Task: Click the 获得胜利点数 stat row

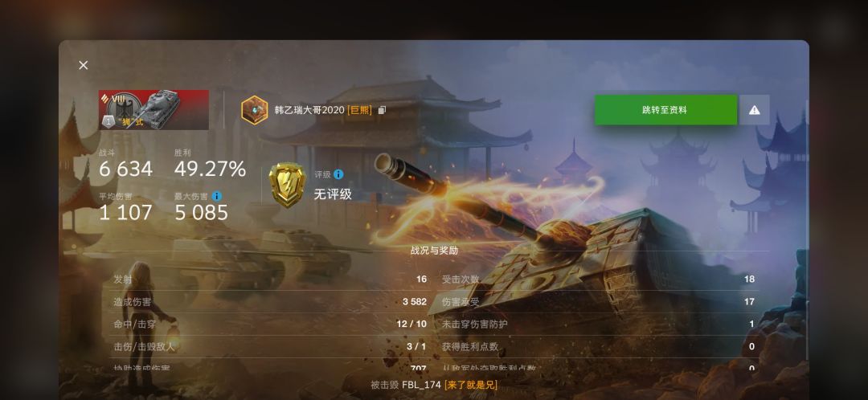Action: (598, 346)
